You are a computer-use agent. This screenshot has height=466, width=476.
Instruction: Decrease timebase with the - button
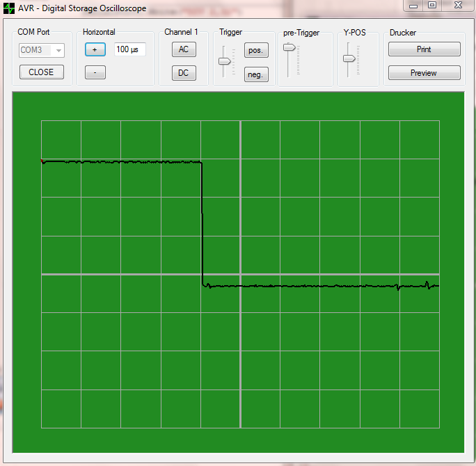tap(95, 72)
